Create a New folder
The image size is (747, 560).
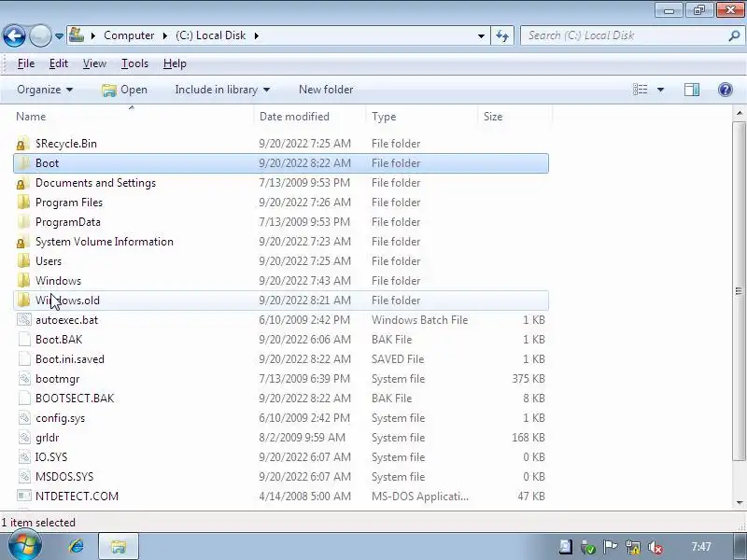point(326,90)
